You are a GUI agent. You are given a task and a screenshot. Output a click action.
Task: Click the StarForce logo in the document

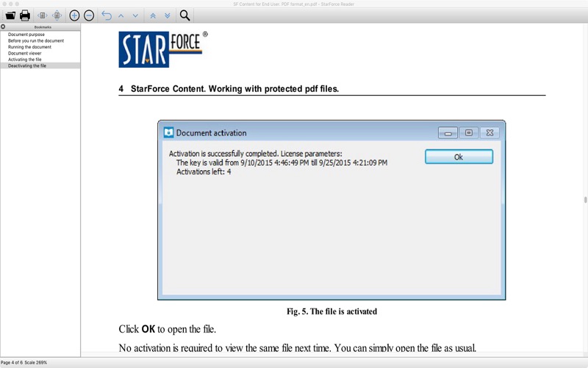pyautogui.click(x=163, y=49)
